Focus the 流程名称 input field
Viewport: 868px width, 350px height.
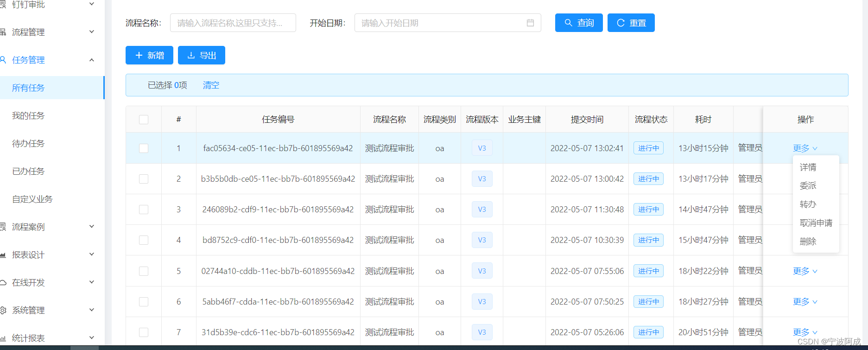[x=233, y=23]
